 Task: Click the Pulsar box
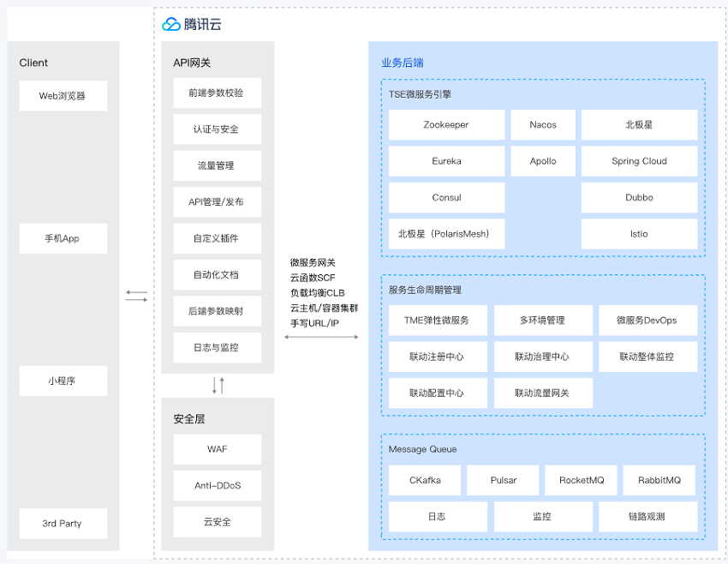504,480
